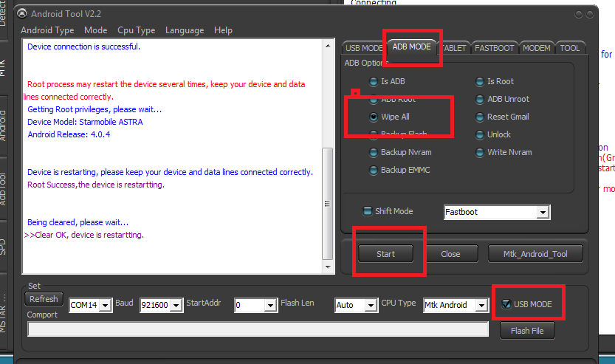Viewport: 615px width, 364px height.
Task: Select the Write Nvram option
Action: tap(481, 152)
